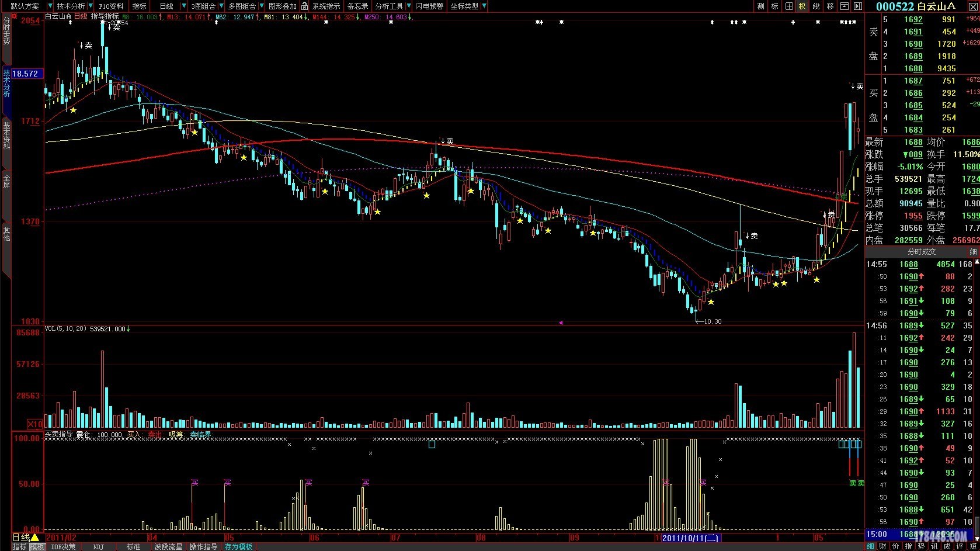This screenshot has height=551, width=980.
Task: Select the 评 tab at the bottom of the quote panel
Action: tap(960, 546)
